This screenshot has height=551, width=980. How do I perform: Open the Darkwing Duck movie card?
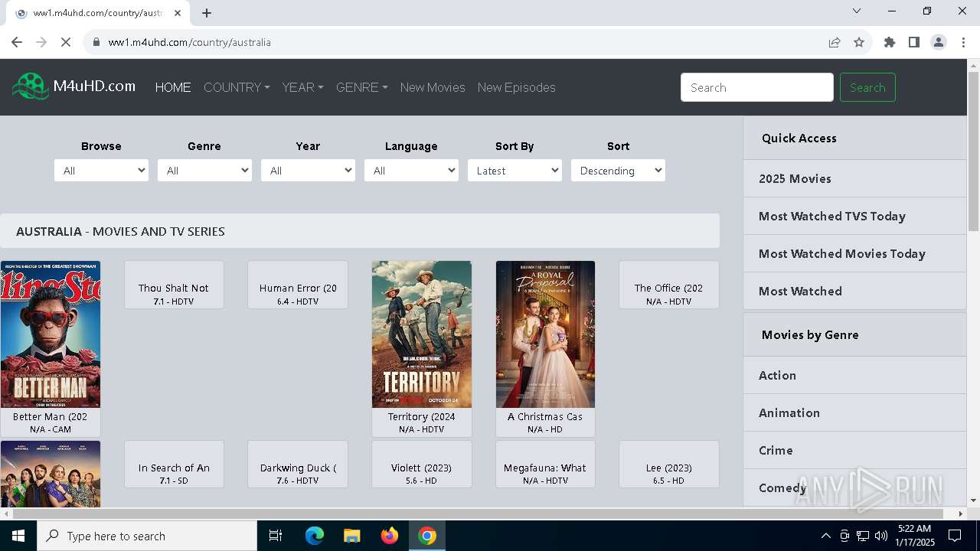point(298,465)
